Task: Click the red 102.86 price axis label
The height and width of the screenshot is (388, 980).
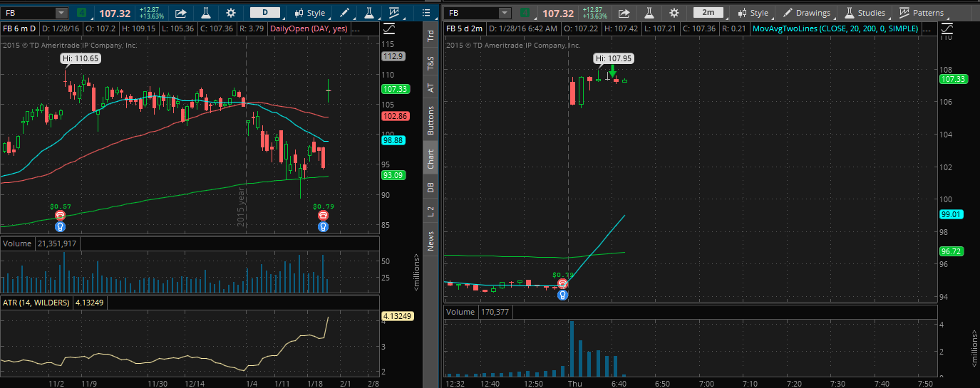Action: [x=395, y=116]
